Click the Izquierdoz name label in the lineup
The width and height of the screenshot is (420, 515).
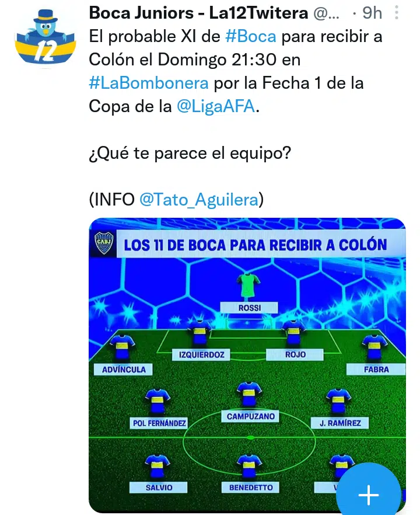coord(198,354)
